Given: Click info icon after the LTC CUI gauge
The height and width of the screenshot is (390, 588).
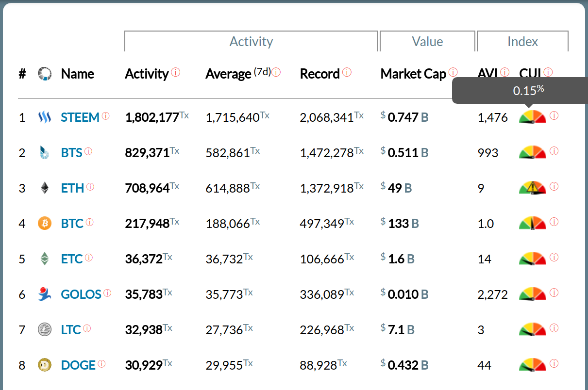Looking at the screenshot, I should 554,328.
